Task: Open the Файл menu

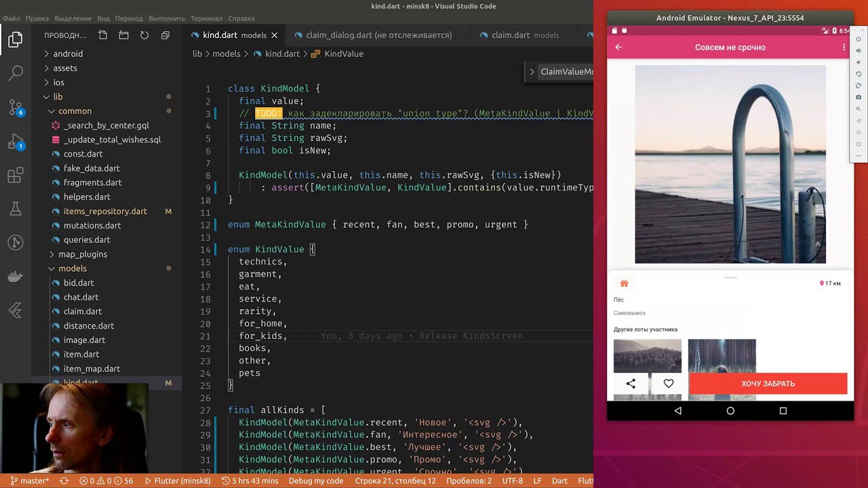Action: point(11,18)
